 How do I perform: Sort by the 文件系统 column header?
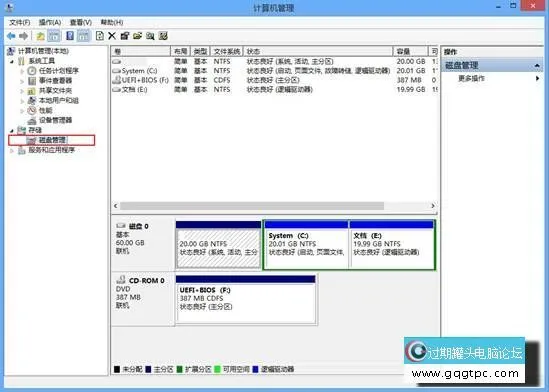(x=227, y=51)
